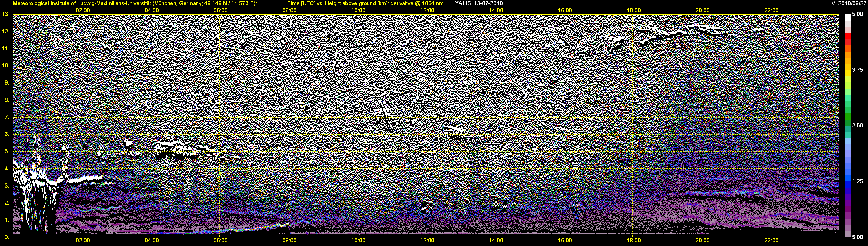Click the 06:00 label on the top time axis
The width and height of the screenshot is (868, 246).
tap(220, 10)
